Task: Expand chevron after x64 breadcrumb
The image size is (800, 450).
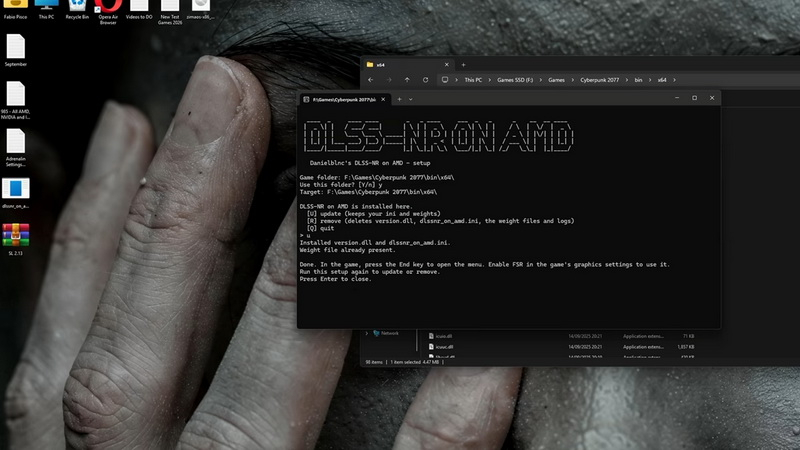Action: click(x=674, y=80)
